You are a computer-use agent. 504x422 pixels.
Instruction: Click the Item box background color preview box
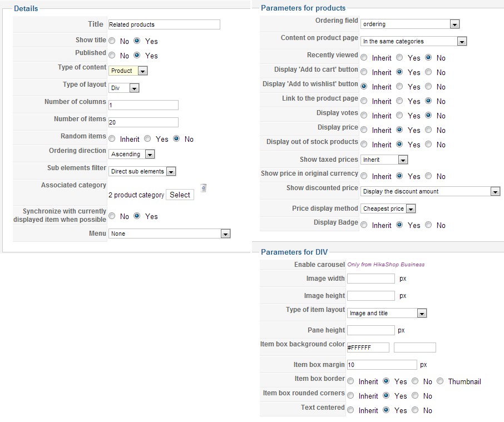click(414, 347)
